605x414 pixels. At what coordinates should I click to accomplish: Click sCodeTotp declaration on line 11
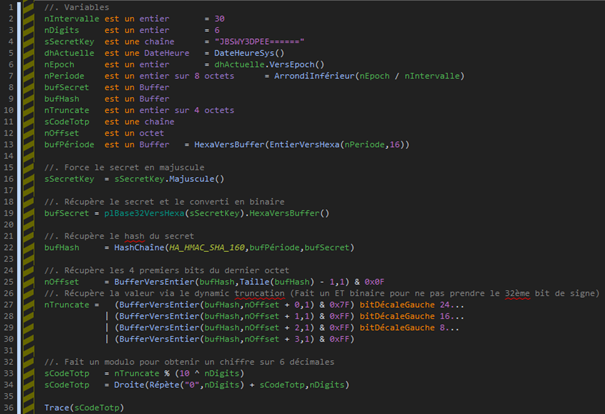point(66,122)
